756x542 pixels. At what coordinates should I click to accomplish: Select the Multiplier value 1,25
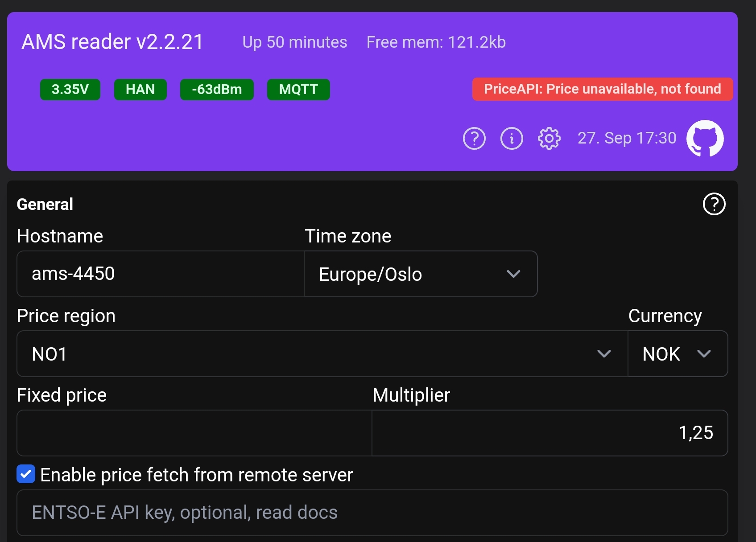[549, 432]
